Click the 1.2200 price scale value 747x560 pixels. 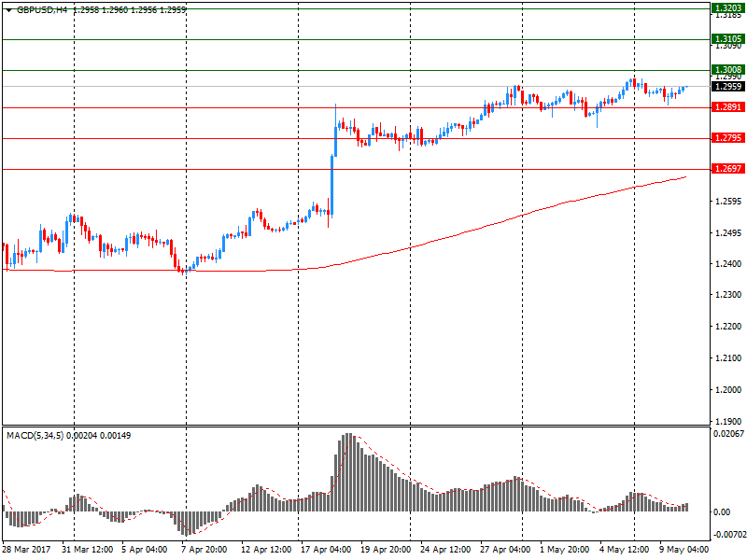click(x=728, y=326)
